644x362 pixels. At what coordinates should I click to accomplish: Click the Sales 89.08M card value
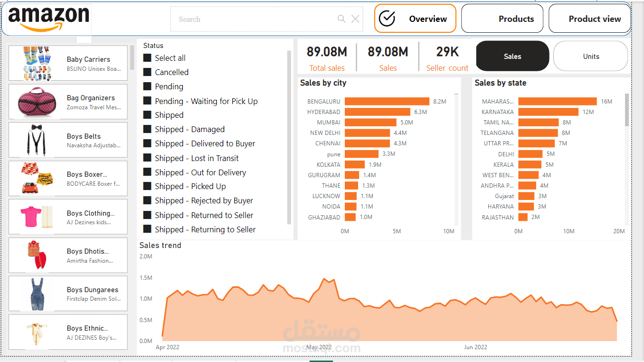point(388,52)
